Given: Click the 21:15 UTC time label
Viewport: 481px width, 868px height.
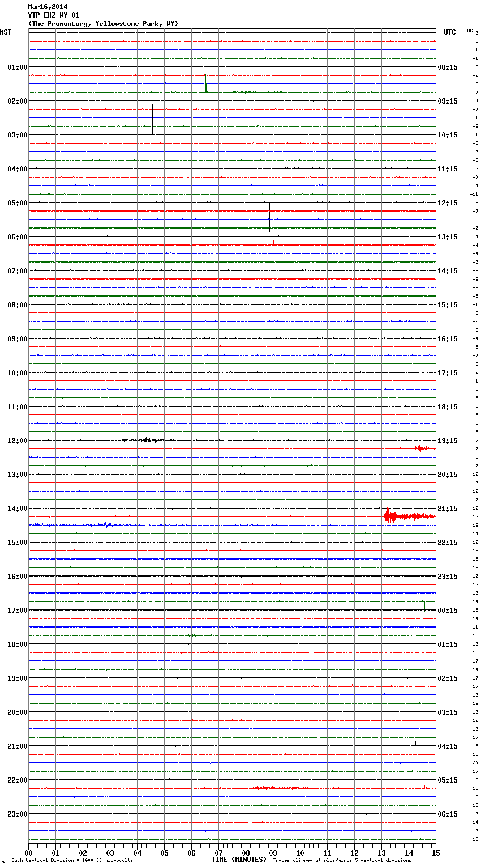Looking at the screenshot, I should coord(448,509).
